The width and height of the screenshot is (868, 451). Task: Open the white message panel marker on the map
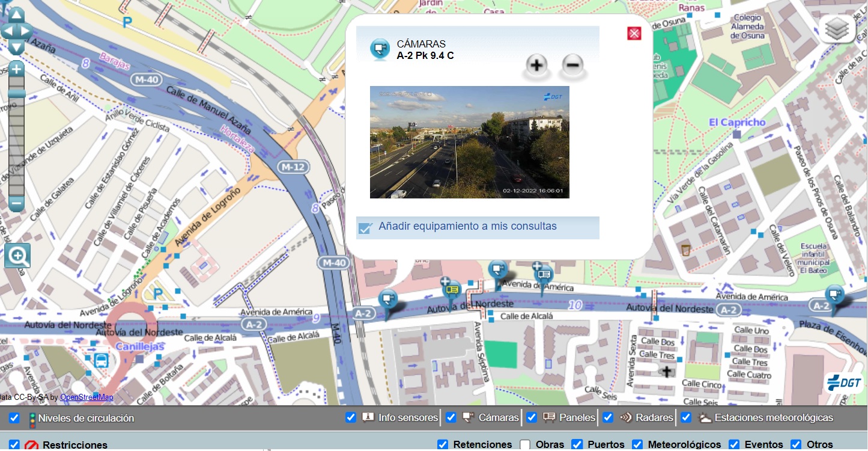544,274
